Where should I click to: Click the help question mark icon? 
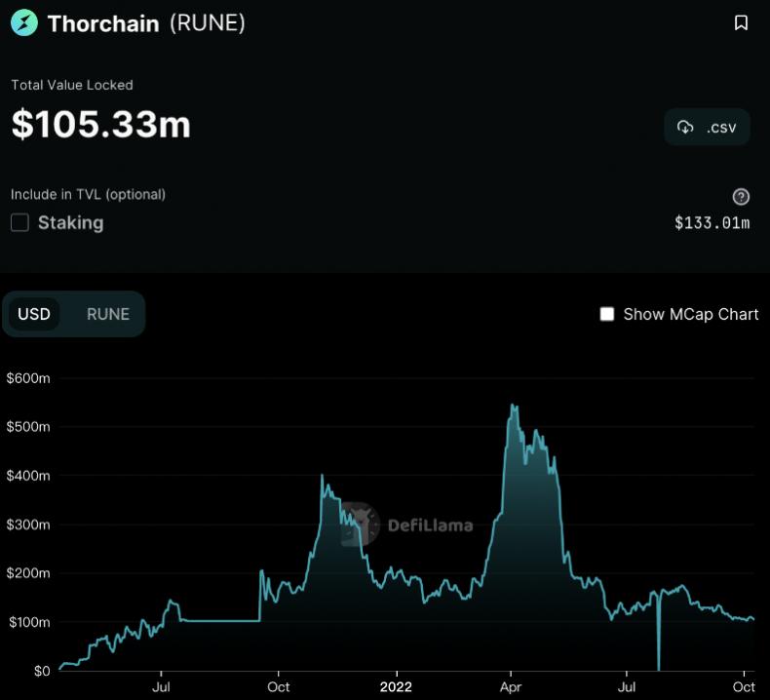click(x=741, y=197)
